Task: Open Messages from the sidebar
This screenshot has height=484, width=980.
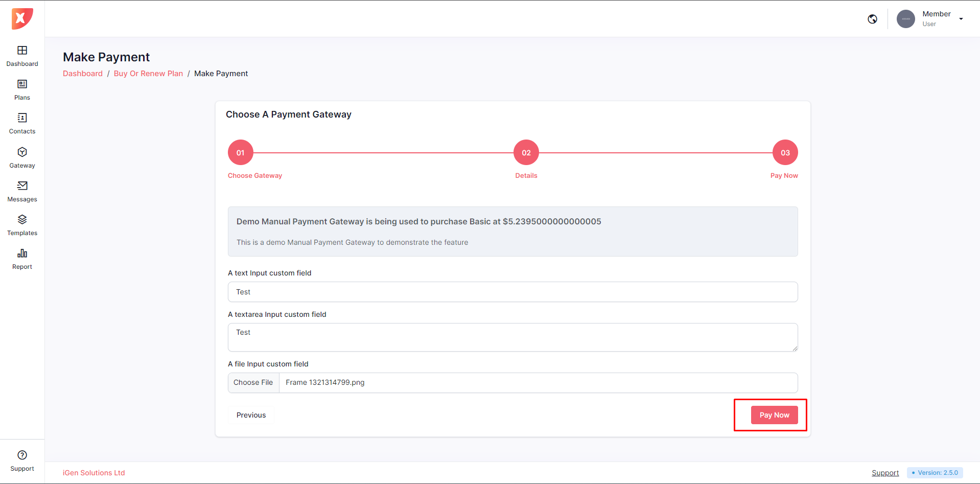Action: [22, 186]
